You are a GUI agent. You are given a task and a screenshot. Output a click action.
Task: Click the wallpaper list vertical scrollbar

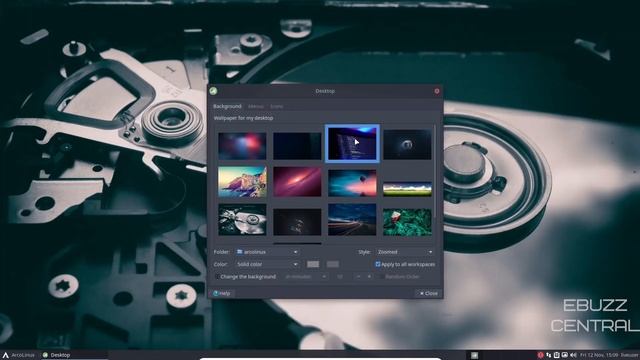point(435,171)
